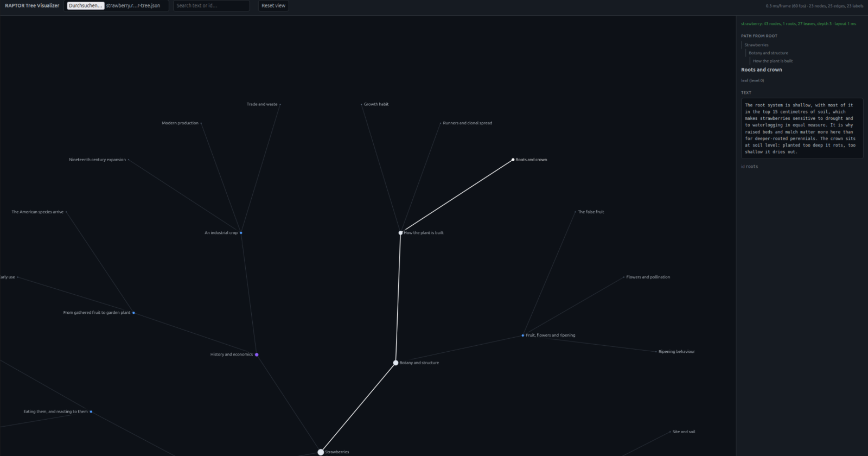The width and height of the screenshot is (868, 456).
Task: Select the Growth habit leaf node
Action: (x=361, y=104)
